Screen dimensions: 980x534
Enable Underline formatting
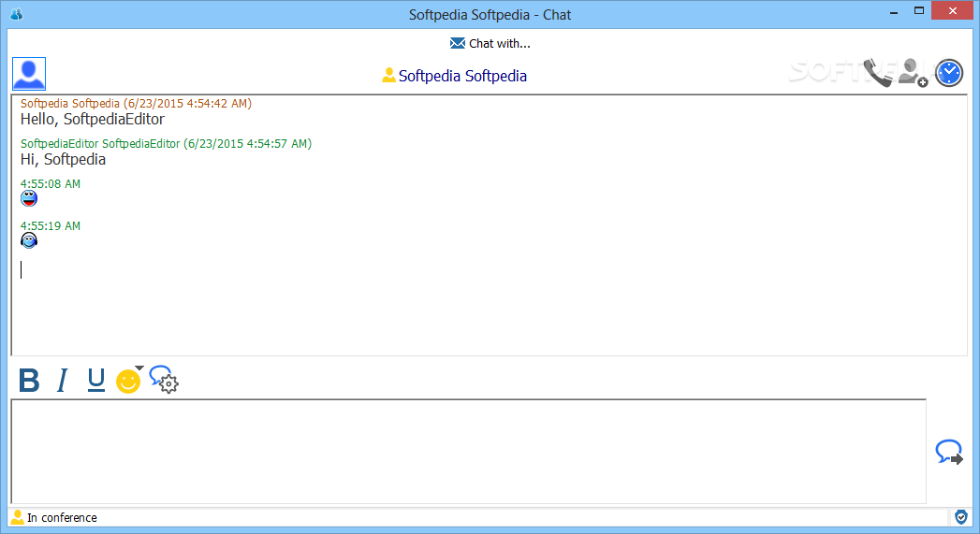[95, 381]
